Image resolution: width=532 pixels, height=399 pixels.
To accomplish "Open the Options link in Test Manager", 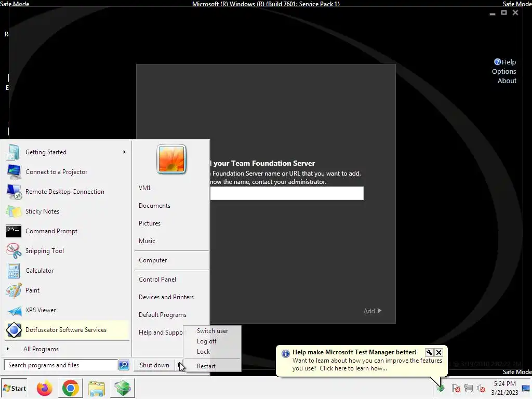I will click(x=504, y=72).
